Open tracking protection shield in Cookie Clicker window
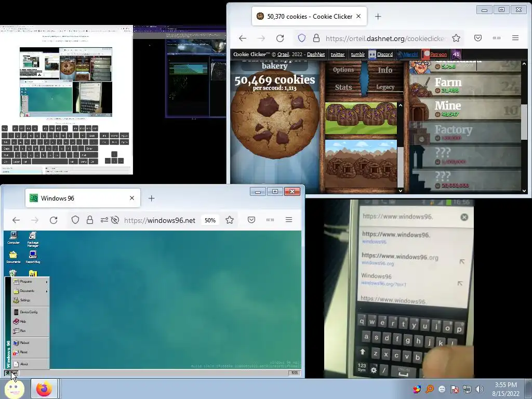 click(302, 38)
